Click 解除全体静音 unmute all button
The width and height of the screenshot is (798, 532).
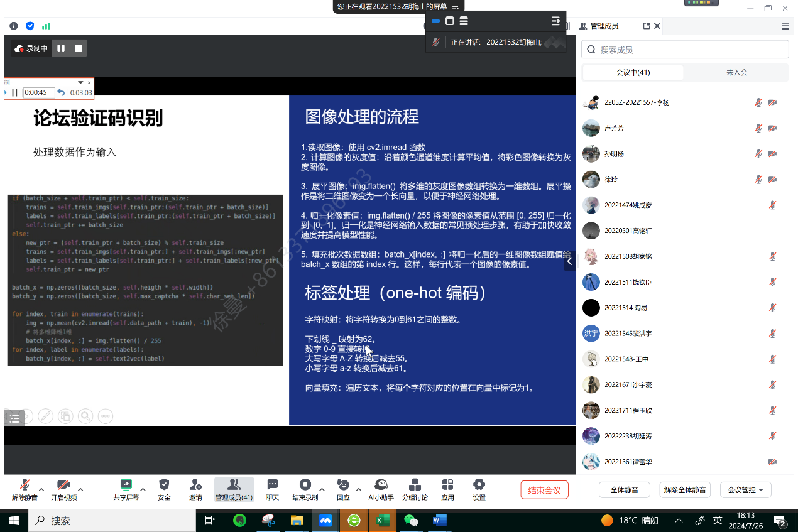click(x=685, y=490)
